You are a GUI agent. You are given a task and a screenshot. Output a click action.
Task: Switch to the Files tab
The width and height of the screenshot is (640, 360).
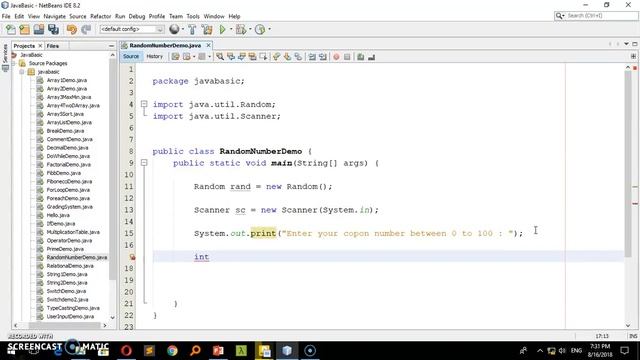[x=53, y=46]
